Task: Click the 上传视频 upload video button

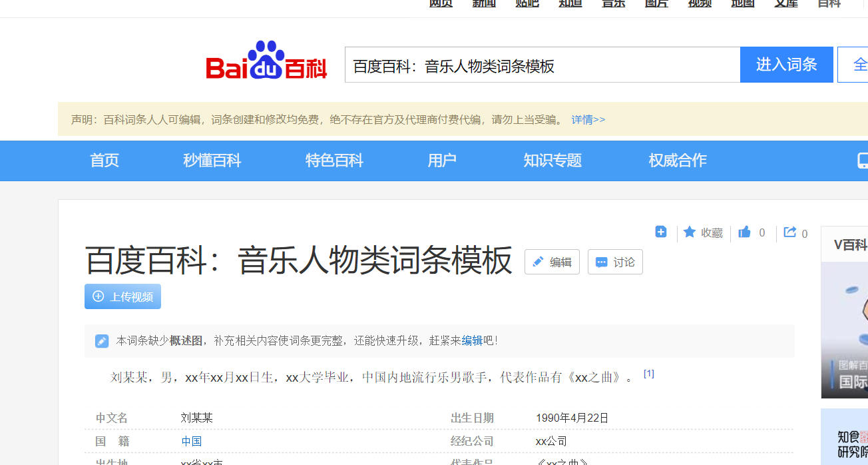Action: tap(122, 296)
